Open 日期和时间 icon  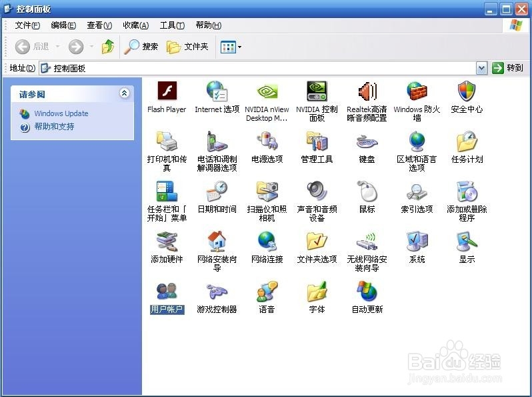pyautogui.click(x=217, y=191)
